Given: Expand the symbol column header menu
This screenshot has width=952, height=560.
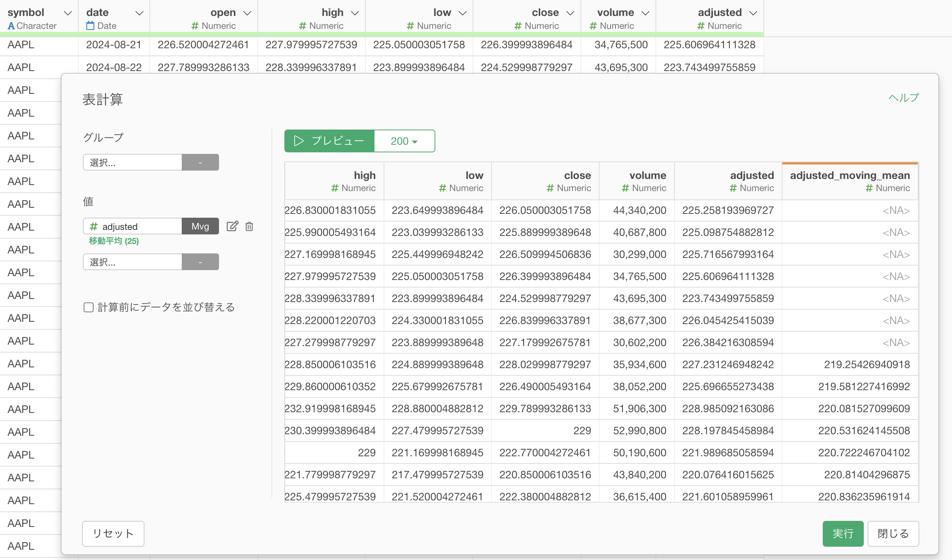Looking at the screenshot, I should click(68, 13).
